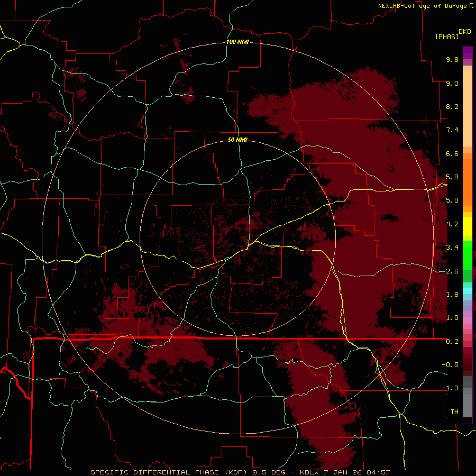This screenshot has height=476, width=476.
Task: Click the TH legend label
Action: point(454,412)
